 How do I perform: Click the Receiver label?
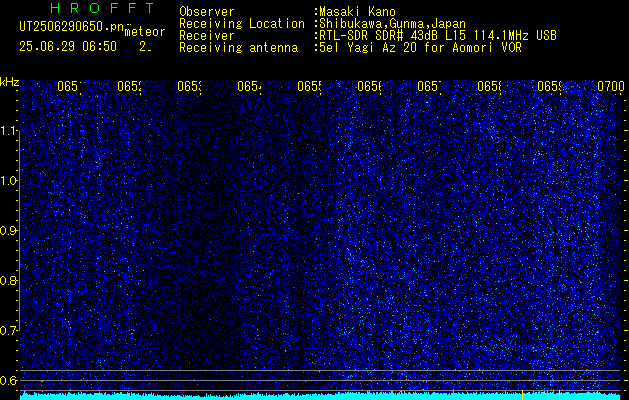click(207, 36)
